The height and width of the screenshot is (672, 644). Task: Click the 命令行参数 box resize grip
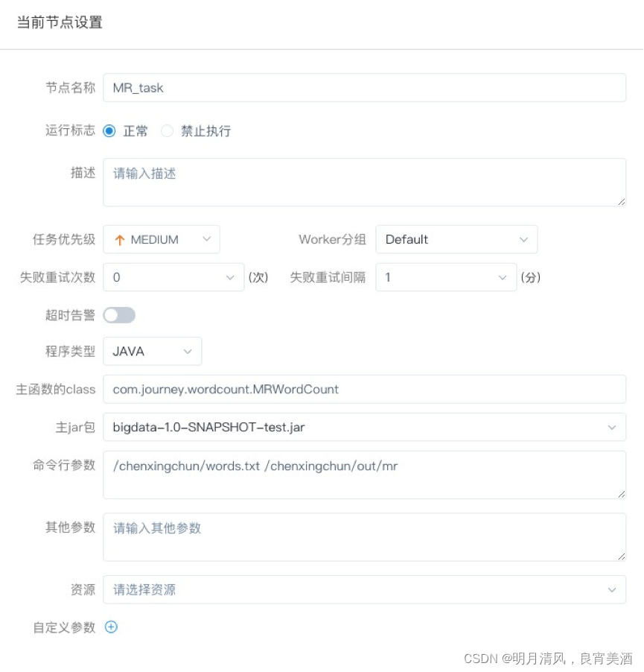[x=622, y=494]
